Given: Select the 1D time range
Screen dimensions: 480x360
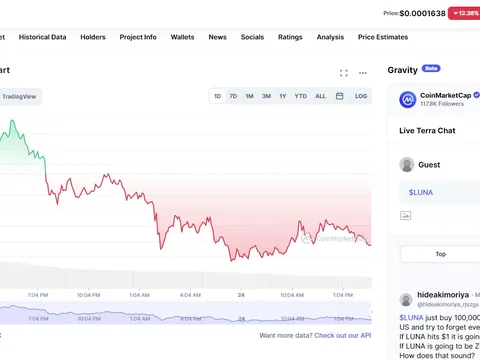Looking at the screenshot, I should click(x=218, y=96).
